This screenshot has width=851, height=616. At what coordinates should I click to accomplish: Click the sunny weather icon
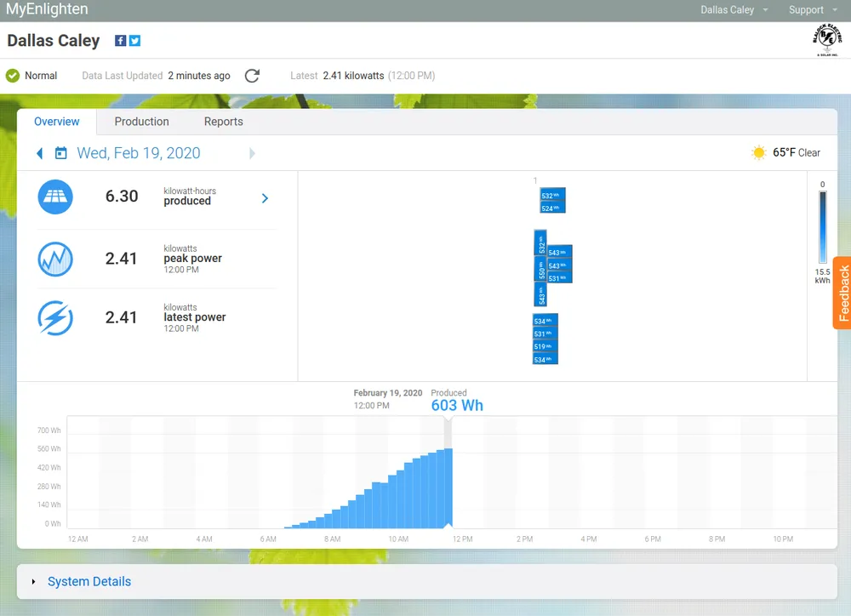point(758,153)
